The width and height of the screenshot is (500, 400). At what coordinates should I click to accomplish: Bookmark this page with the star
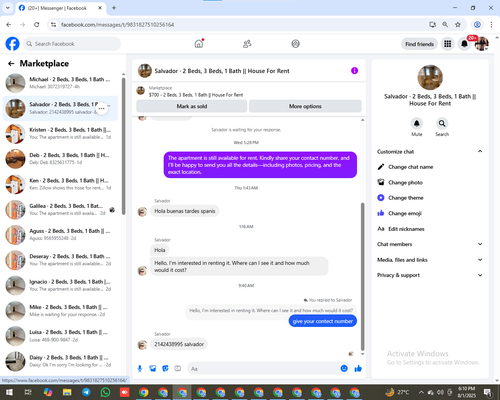click(x=458, y=24)
